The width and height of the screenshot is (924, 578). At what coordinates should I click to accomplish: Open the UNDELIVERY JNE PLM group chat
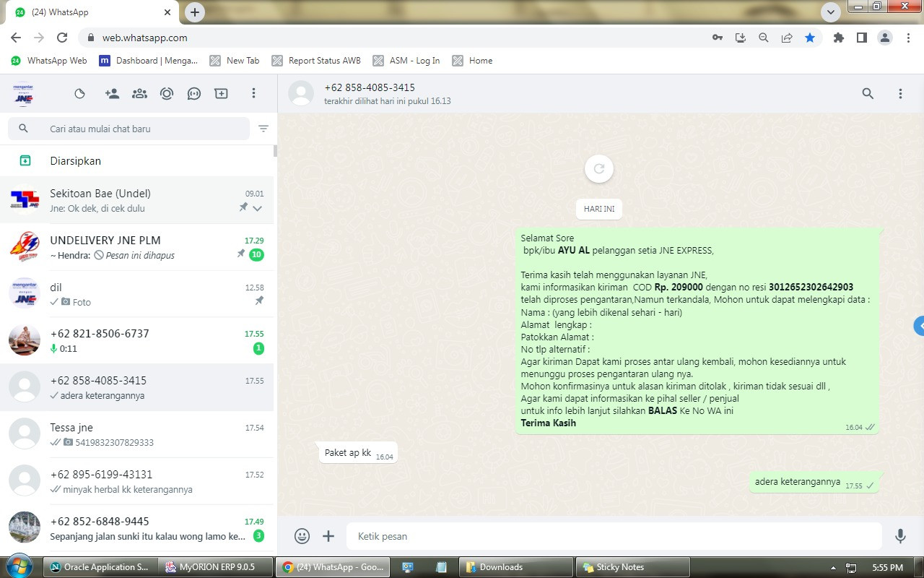tap(137, 247)
